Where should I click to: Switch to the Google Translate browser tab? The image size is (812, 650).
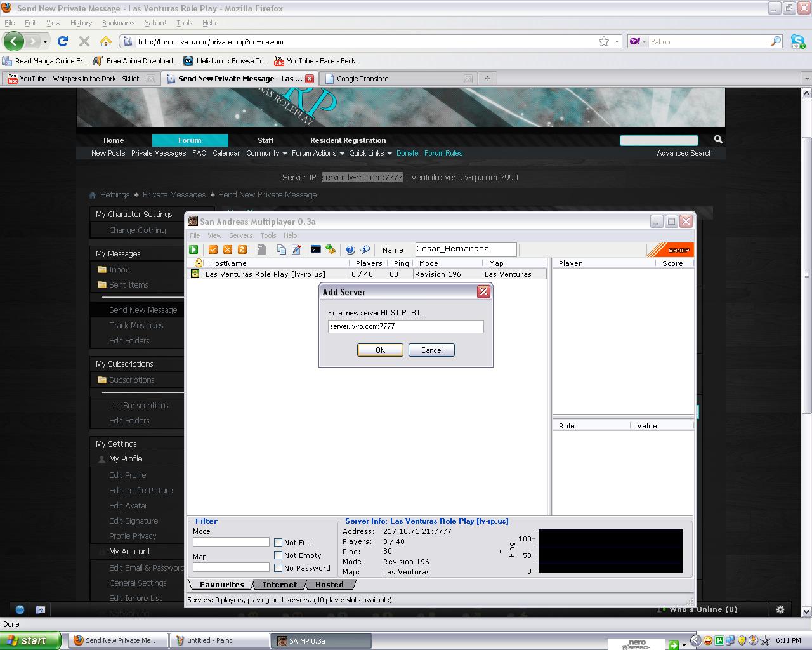point(398,79)
